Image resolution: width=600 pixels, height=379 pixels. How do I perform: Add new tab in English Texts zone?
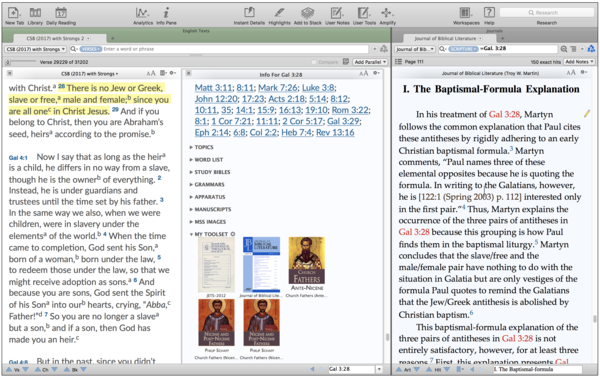point(112,38)
